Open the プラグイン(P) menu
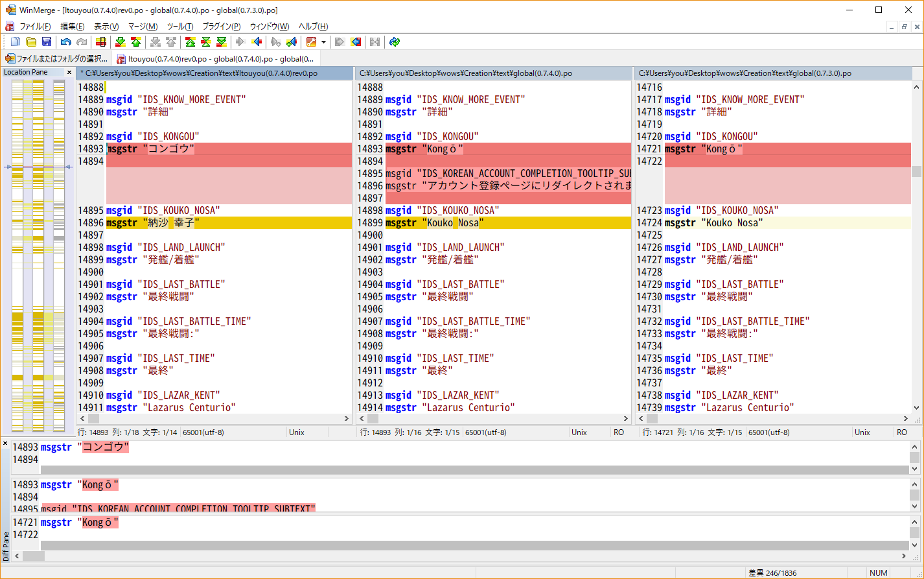The width and height of the screenshot is (924, 579). click(221, 27)
